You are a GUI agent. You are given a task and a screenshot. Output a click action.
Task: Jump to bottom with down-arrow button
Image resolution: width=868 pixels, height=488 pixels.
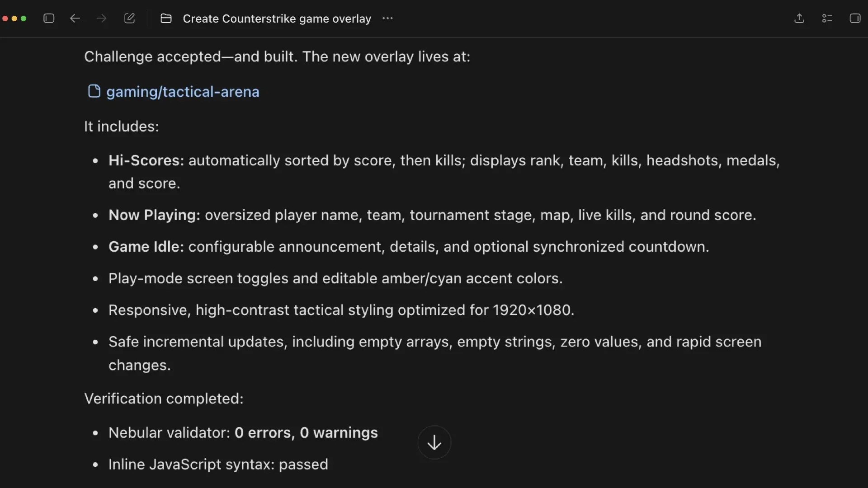[434, 442]
